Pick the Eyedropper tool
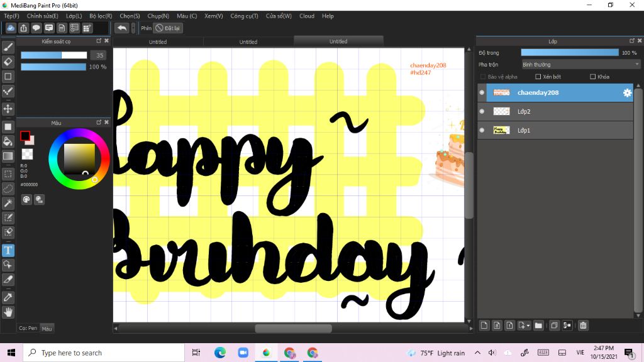The width and height of the screenshot is (644, 362). pyautogui.click(x=8, y=297)
